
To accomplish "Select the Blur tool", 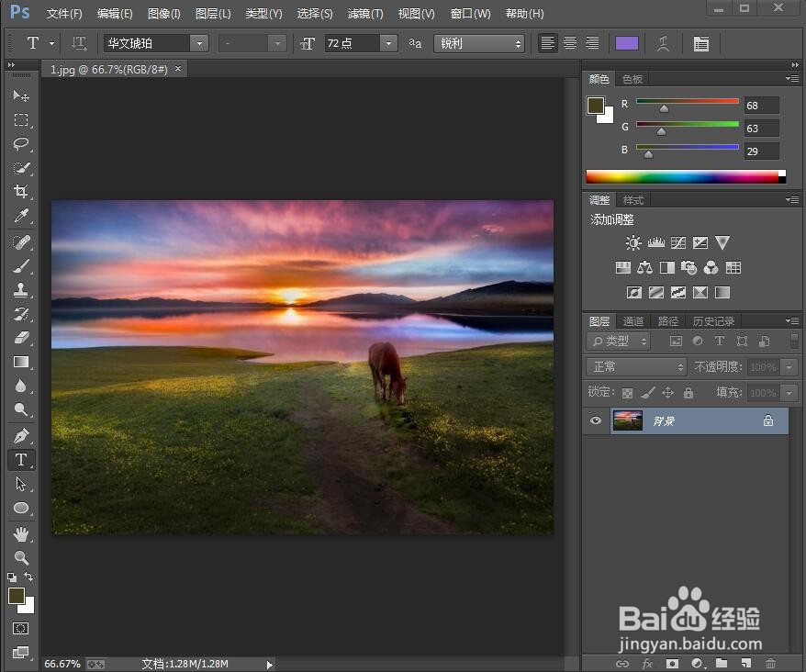I will [x=21, y=386].
